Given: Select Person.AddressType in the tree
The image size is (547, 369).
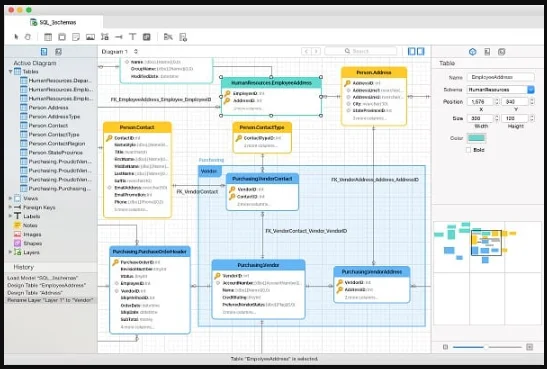Looking at the screenshot, I should (x=54, y=116).
